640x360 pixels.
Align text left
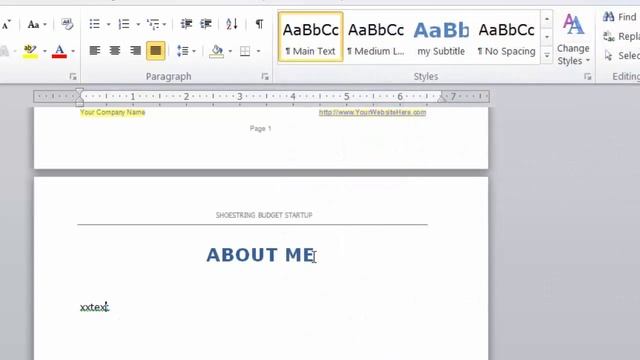95,51
